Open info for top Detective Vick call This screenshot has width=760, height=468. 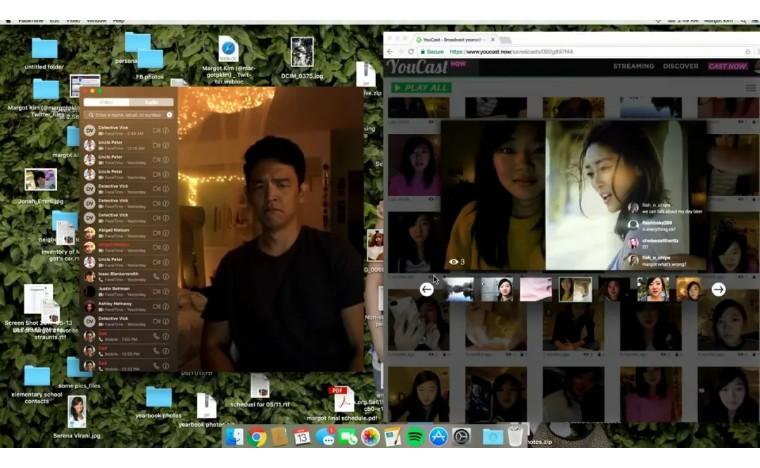click(167, 130)
